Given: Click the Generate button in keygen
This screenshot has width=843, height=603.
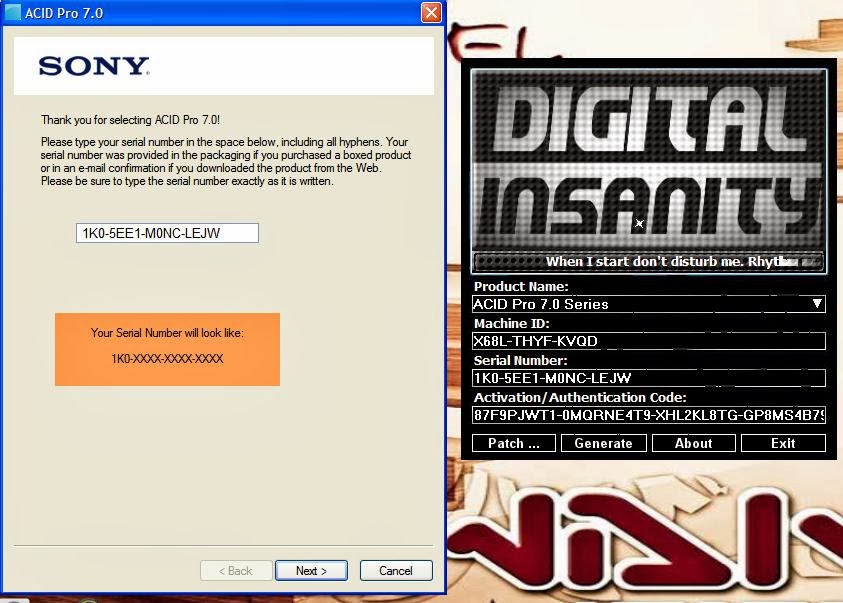Looking at the screenshot, I should tap(603, 443).
